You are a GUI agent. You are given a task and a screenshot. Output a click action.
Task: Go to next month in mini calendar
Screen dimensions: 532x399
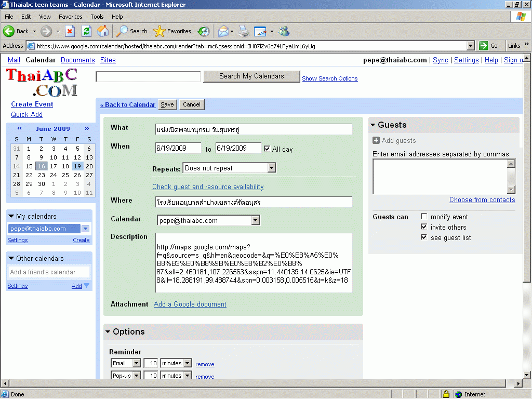click(87, 128)
